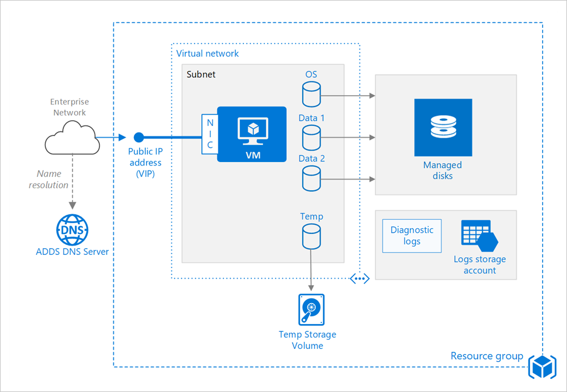Select the VM icon inside the subnet

252,134
